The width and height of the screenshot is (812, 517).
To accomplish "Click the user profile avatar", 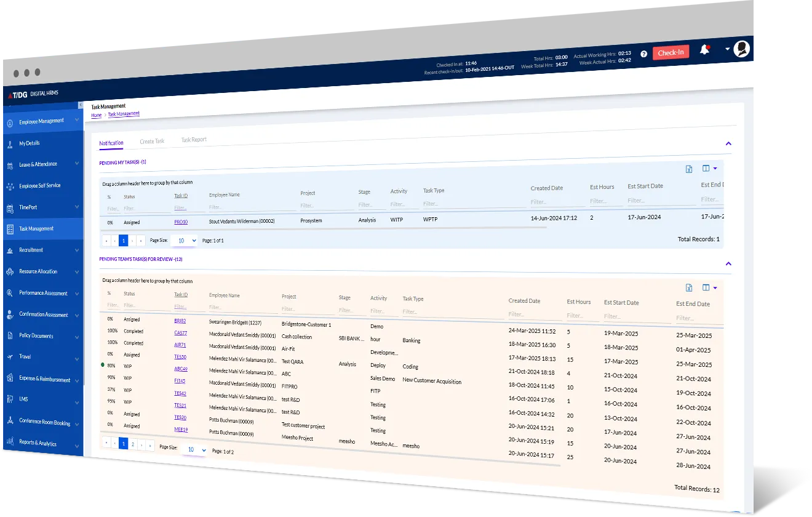I will click(742, 49).
